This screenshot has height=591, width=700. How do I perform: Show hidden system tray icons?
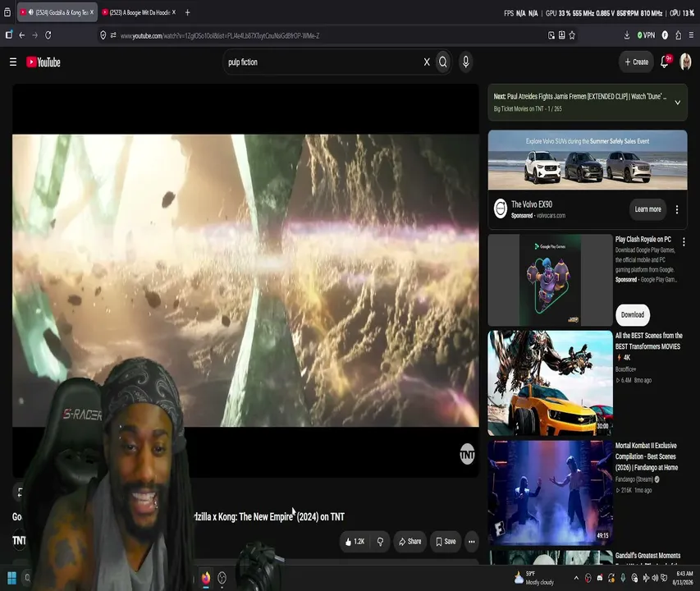[576, 578]
